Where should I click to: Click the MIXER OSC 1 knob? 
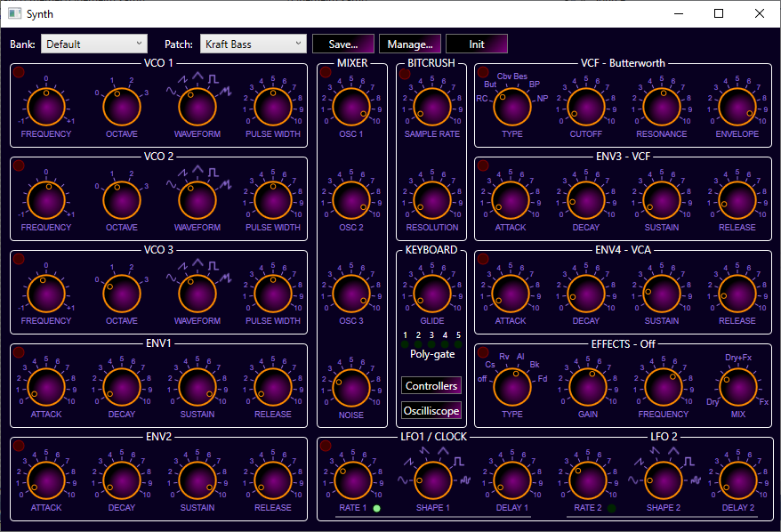[351, 107]
